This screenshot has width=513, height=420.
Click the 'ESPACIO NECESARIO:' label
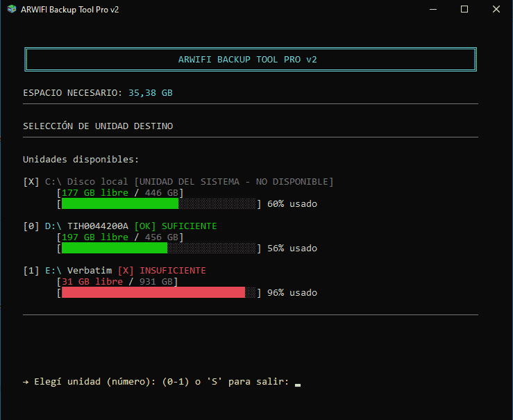coord(73,93)
